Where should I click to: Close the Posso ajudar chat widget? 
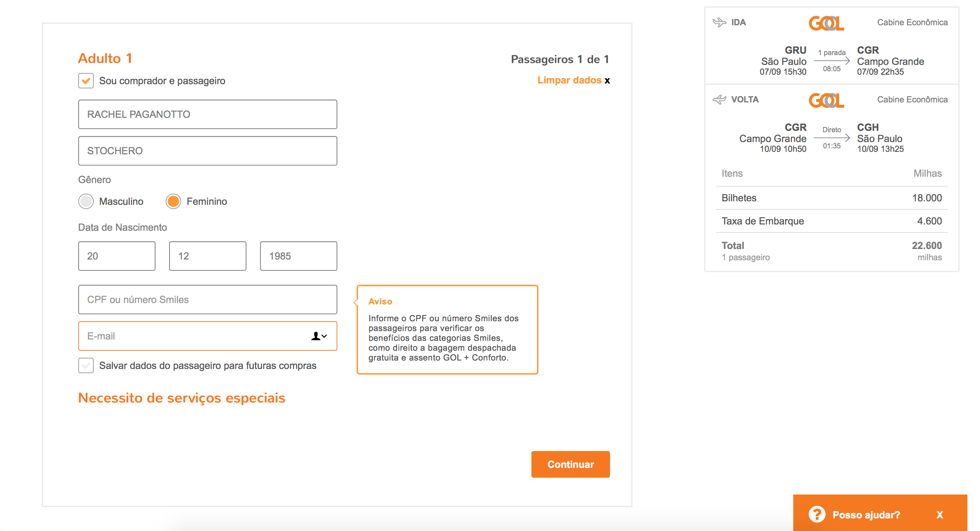pos(940,515)
